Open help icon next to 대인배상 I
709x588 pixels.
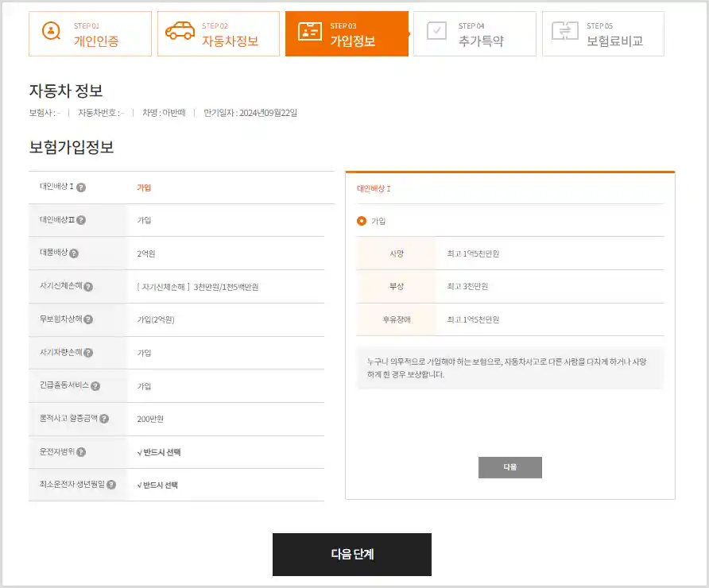click(x=81, y=187)
